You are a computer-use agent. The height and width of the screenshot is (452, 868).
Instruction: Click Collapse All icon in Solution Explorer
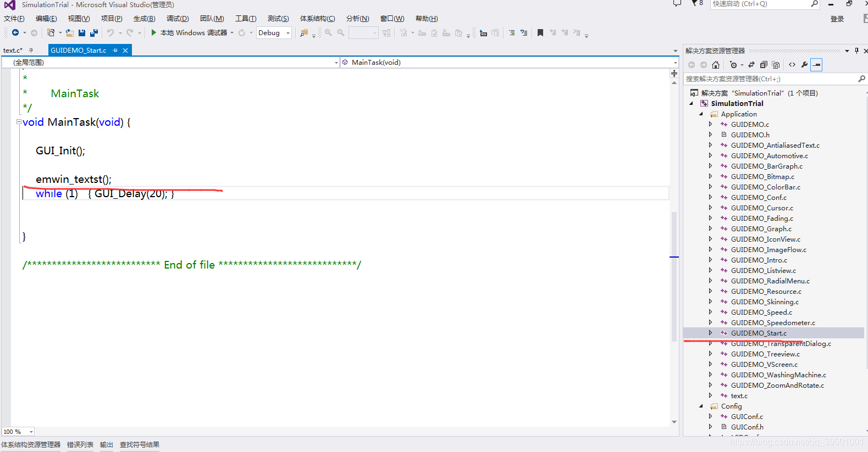pyautogui.click(x=764, y=65)
